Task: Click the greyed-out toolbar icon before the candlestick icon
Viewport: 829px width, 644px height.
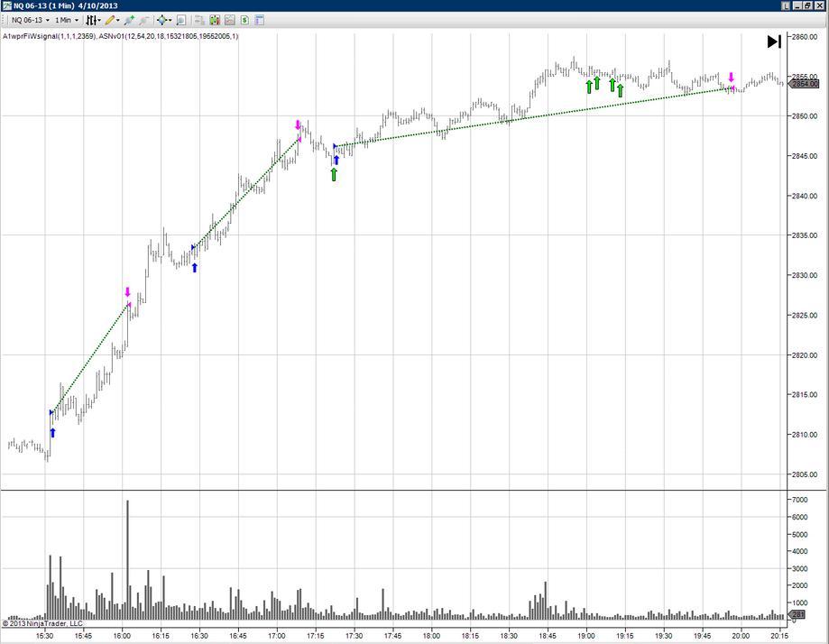Action: (x=199, y=20)
